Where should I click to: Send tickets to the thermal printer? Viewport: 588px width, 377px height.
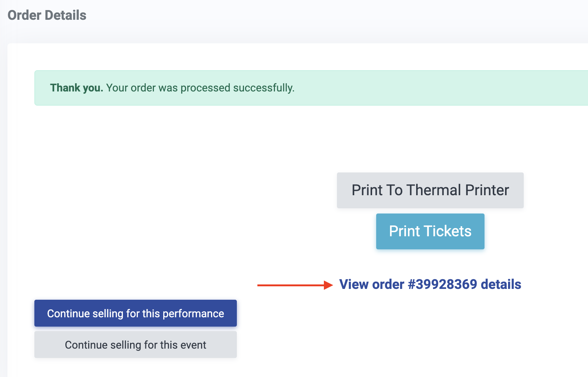click(x=430, y=190)
